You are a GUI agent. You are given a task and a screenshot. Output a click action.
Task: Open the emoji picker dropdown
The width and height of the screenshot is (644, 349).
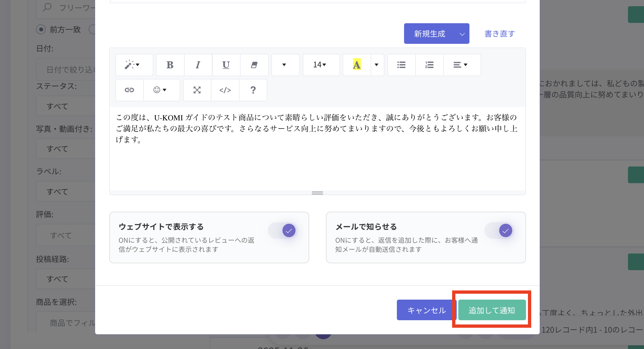161,90
